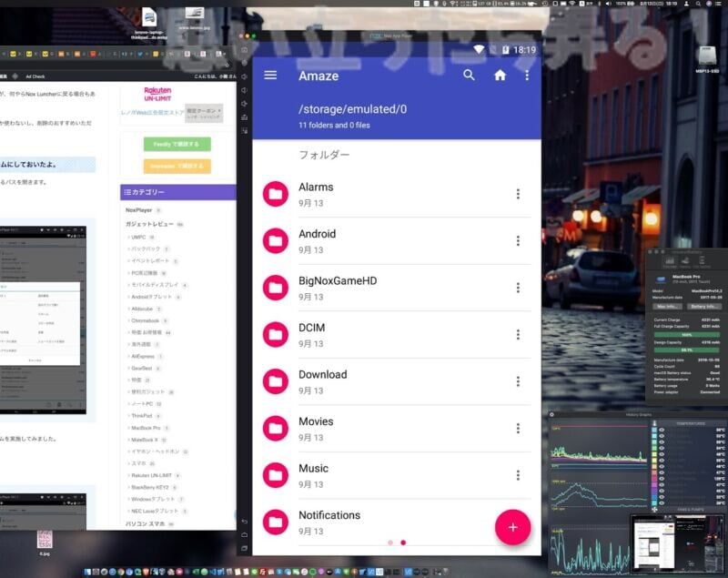Click green Feedly subscribe button

click(177, 145)
